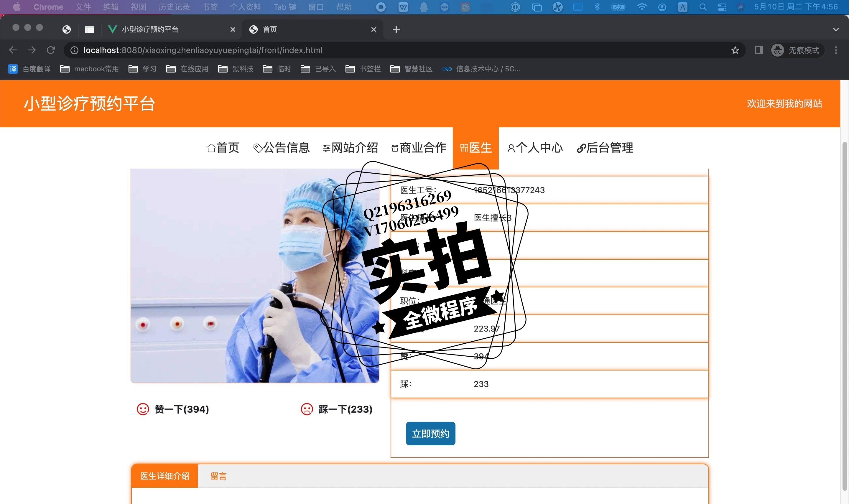Open the Apple menu

coord(16,7)
